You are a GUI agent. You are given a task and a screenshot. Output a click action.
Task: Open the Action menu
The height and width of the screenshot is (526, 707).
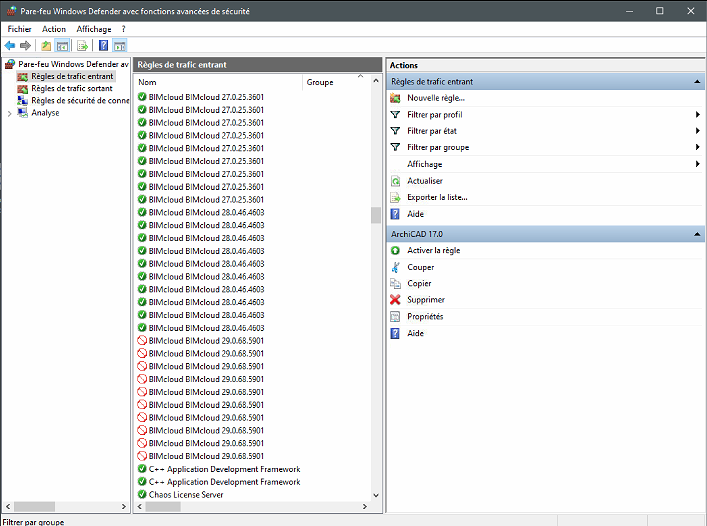pos(54,29)
